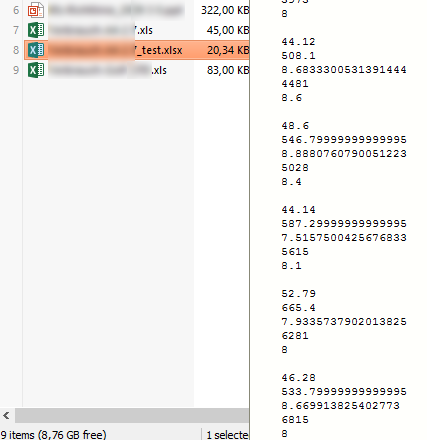The image size is (427, 440).
Task: Click the value 587.29999999999995
Action: (344, 224)
